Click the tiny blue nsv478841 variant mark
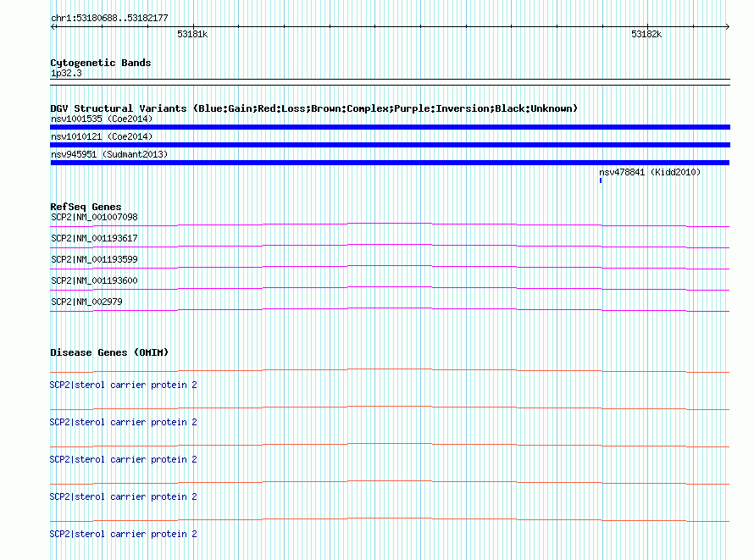 point(601,180)
